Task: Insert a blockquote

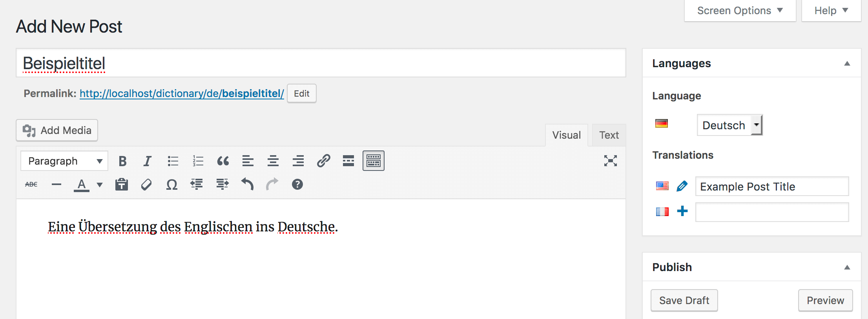Action: (x=223, y=161)
